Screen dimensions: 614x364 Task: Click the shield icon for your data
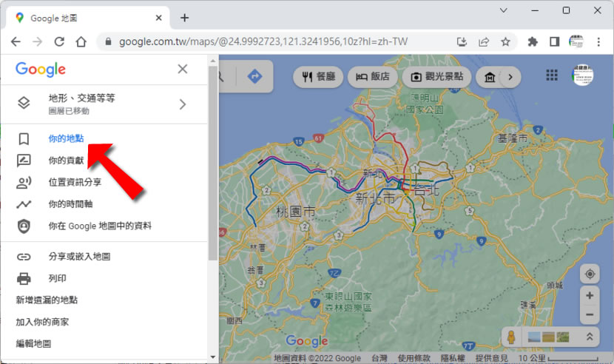tap(24, 226)
